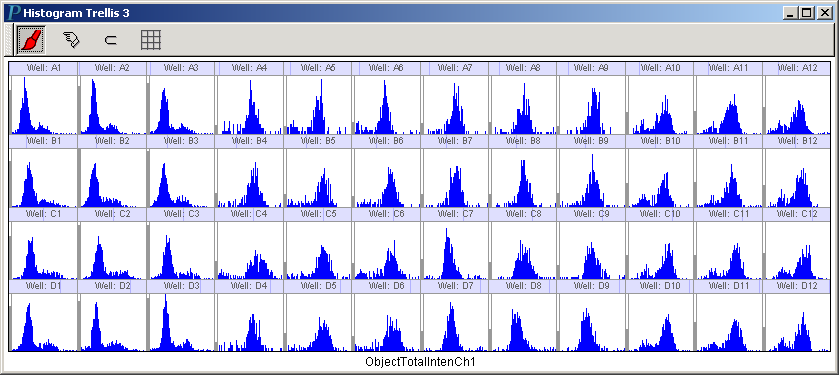Select the Well: B2 histogram
The width and height of the screenshot is (839, 375).
point(112,178)
